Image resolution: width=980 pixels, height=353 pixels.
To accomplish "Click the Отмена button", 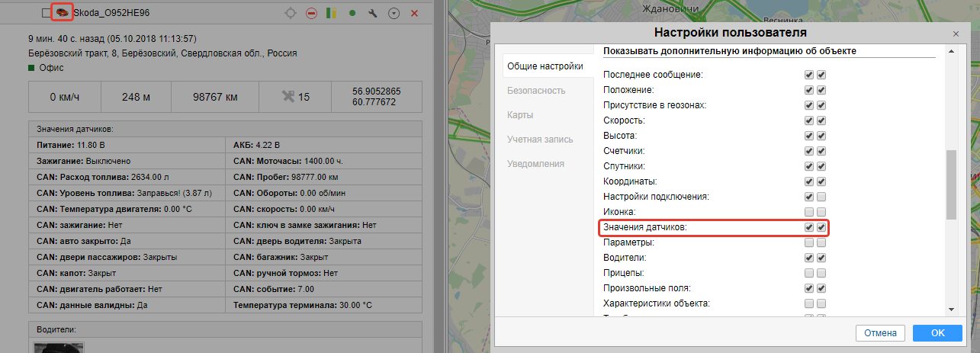I will pos(880,332).
